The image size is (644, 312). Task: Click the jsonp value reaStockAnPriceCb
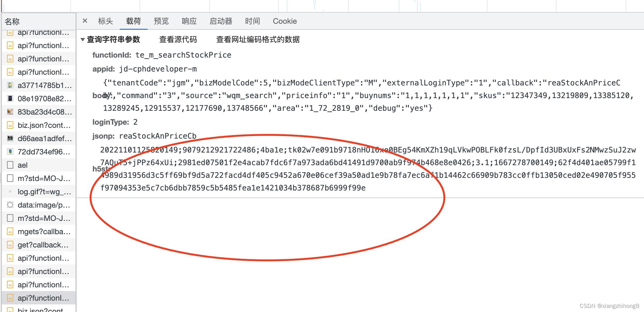158,136
